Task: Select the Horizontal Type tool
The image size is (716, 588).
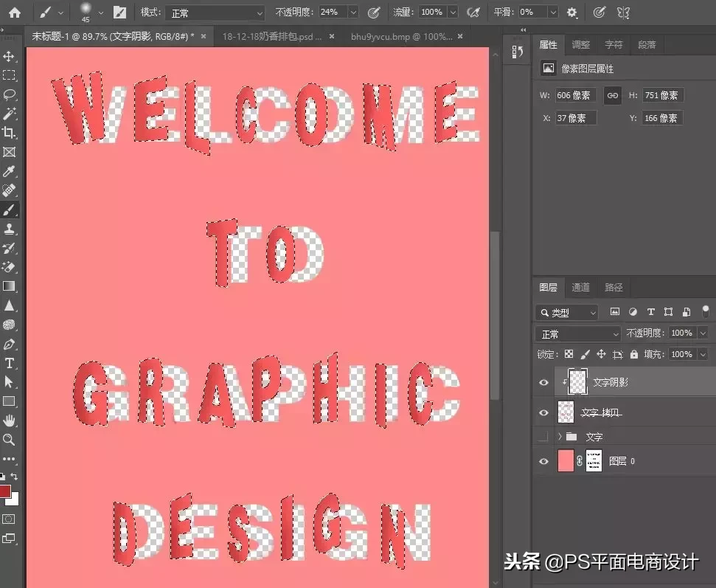Action: click(x=9, y=363)
